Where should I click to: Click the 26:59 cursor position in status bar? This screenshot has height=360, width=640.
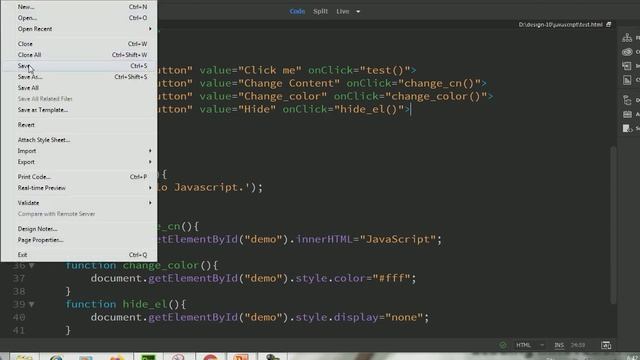tap(578, 345)
